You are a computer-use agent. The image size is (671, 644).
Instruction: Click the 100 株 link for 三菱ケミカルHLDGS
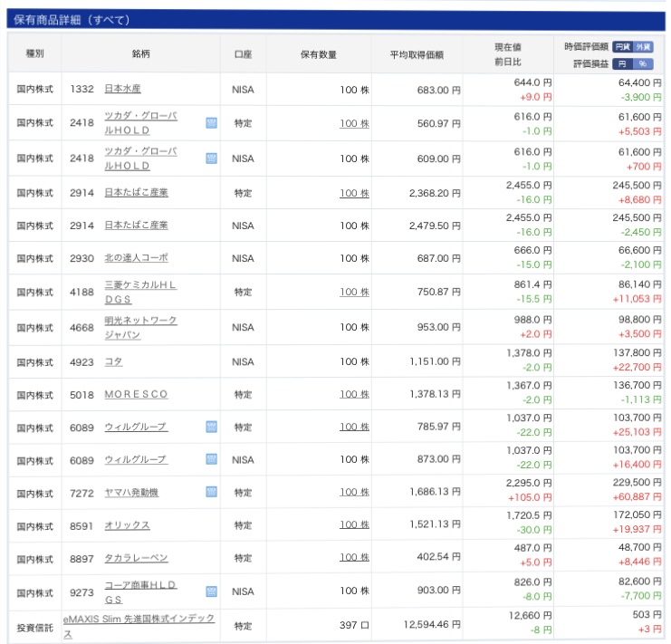pyautogui.click(x=354, y=292)
